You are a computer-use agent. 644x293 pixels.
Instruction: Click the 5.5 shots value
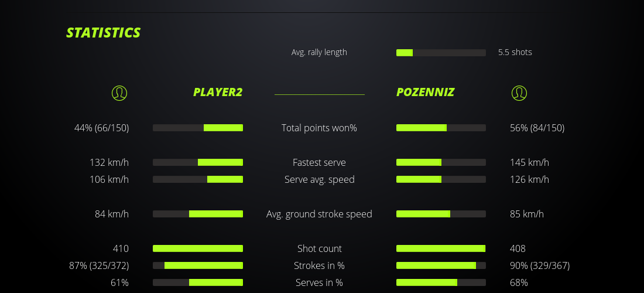point(515,52)
